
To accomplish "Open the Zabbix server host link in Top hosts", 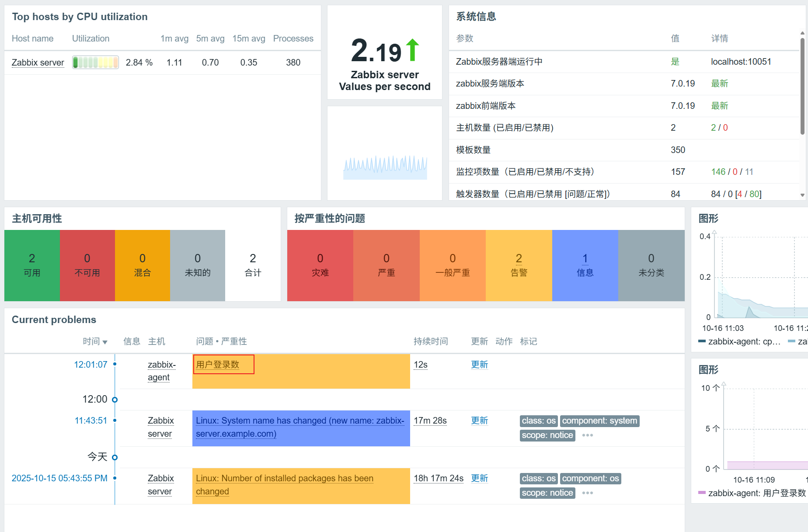I will click(38, 63).
